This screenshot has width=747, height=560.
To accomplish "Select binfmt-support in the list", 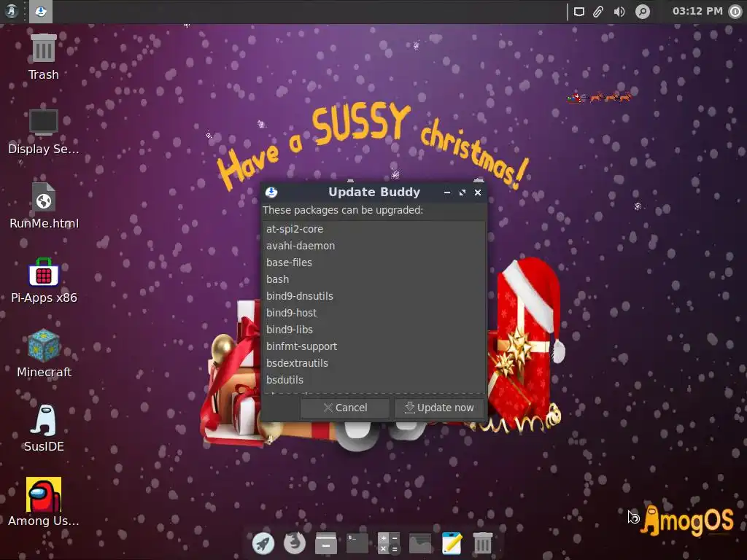I will point(374,346).
